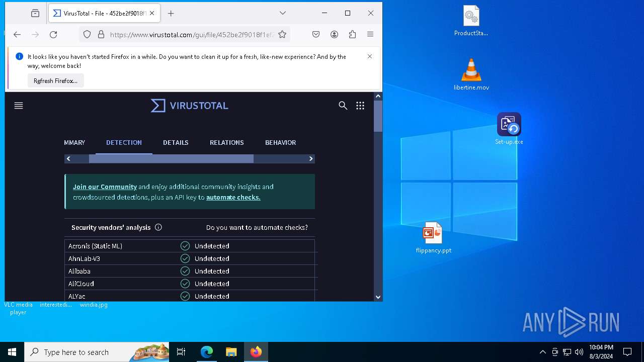Open Firefox tab list history icon
The width and height of the screenshot is (644, 362).
(x=35, y=14)
